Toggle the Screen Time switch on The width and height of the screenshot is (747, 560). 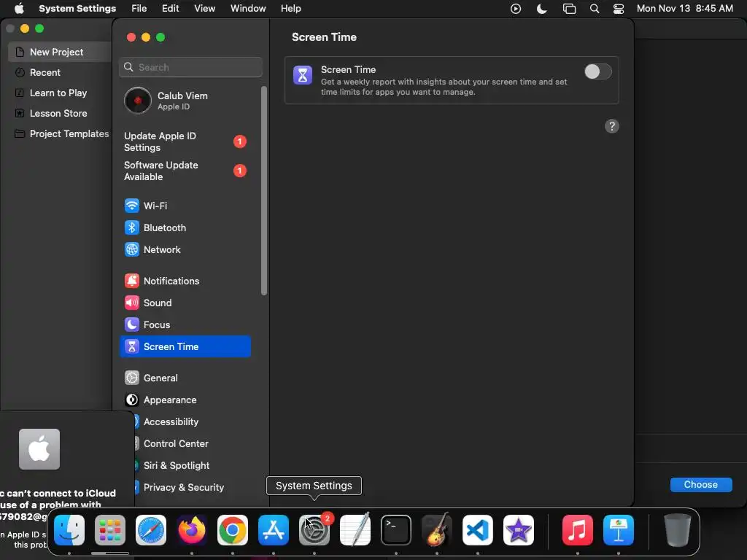597,72
